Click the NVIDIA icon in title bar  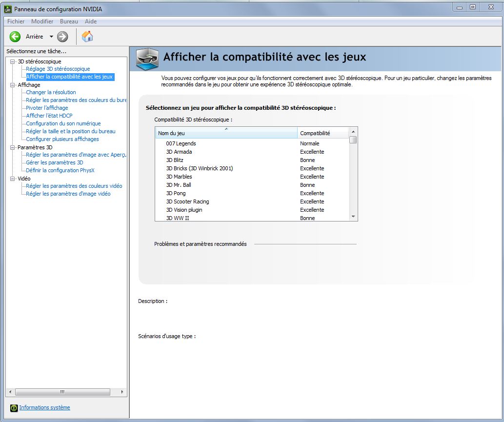point(8,9)
